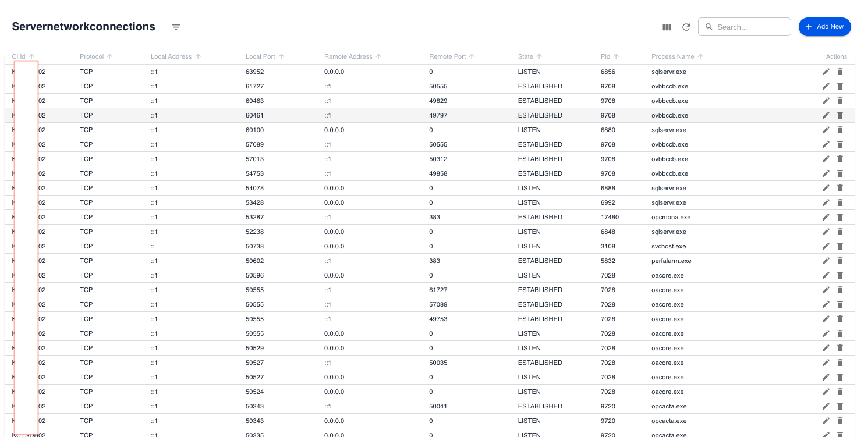868x437 pixels.
Task: Sort by Local Port column header
Action: [260, 56]
